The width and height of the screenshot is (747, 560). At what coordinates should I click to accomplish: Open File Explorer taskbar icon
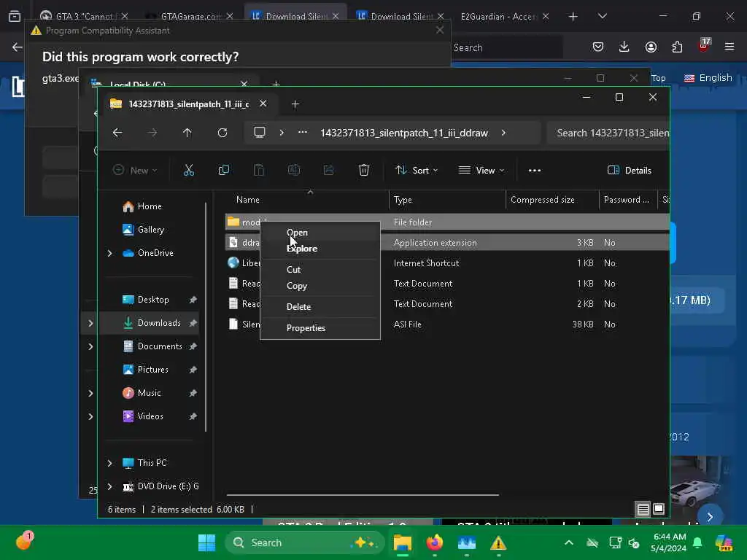point(403,542)
